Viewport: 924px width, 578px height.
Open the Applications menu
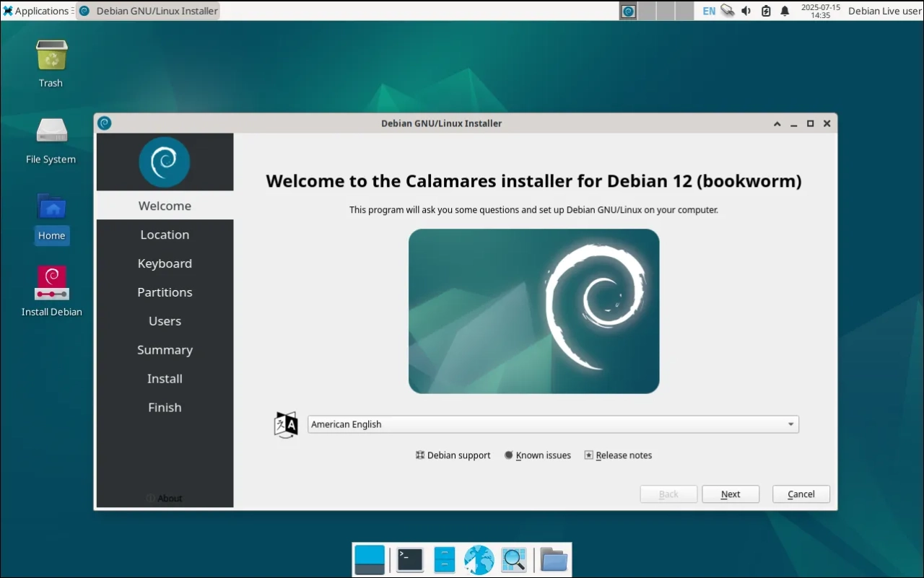[x=36, y=11]
